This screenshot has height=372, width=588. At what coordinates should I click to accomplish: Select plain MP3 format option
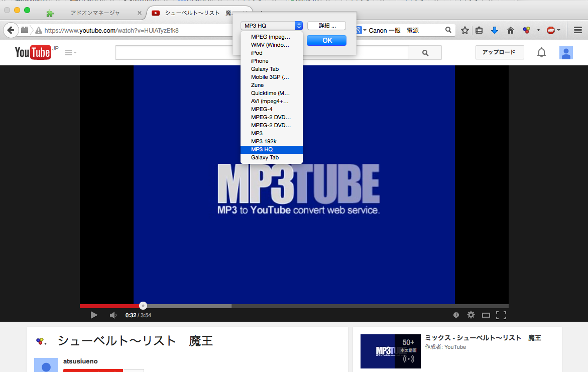point(272,133)
